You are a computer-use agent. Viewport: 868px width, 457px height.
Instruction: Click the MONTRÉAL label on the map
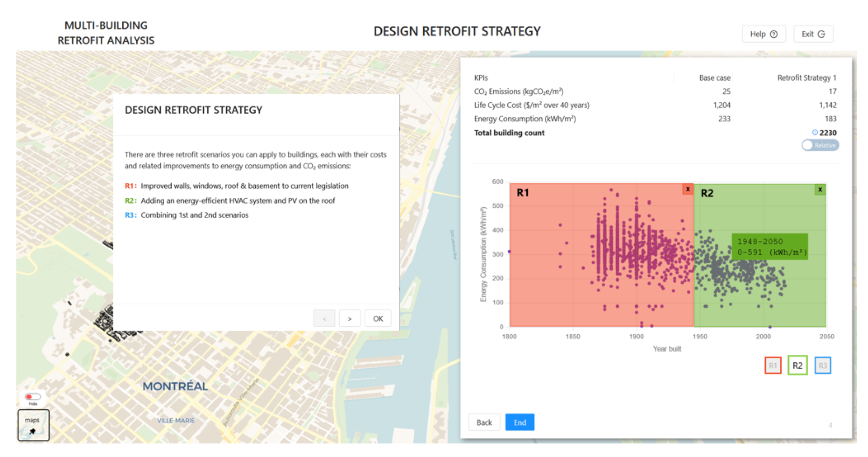pyautogui.click(x=175, y=387)
